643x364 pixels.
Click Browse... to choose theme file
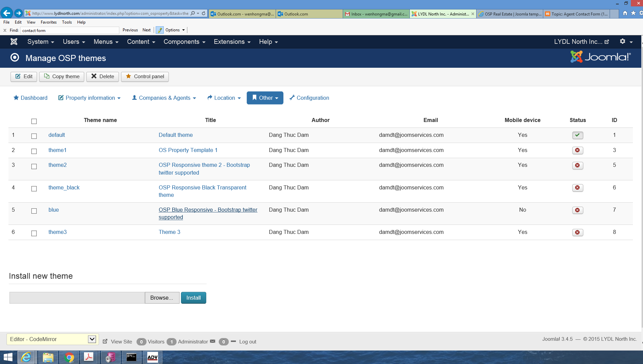[162, 298]
